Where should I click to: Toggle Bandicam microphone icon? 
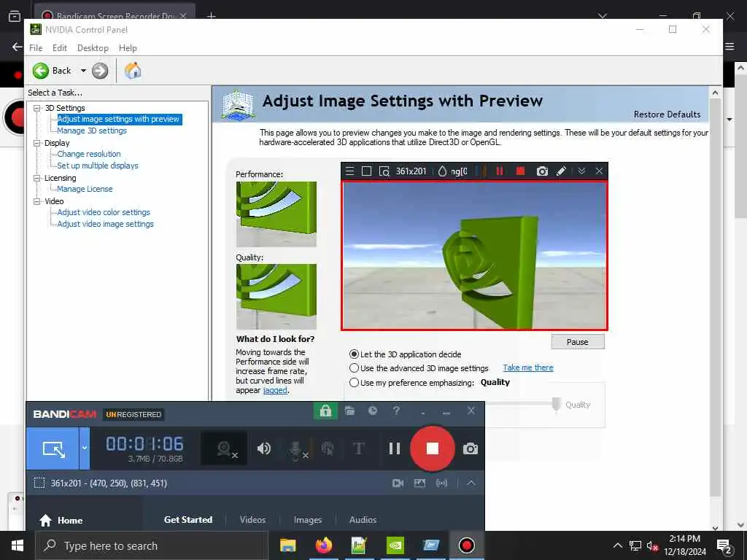[296, 449]
